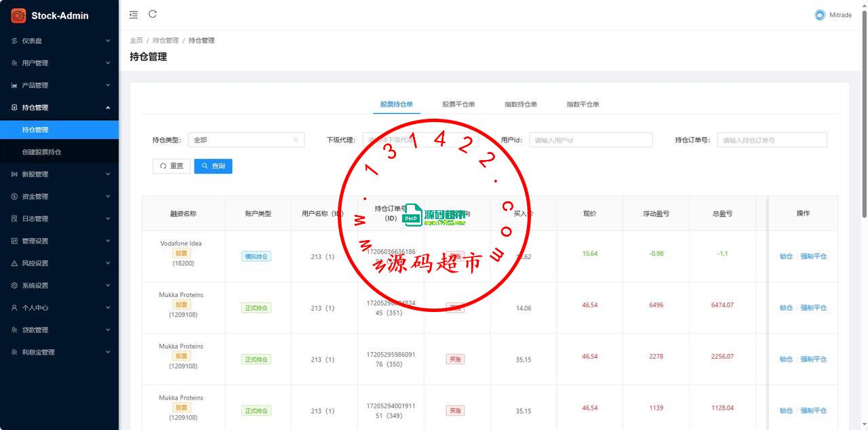Screen dimensions: 868x430
Task: Click the 浮动盈亏 value 6496
Action: click(x=656, y=305)
